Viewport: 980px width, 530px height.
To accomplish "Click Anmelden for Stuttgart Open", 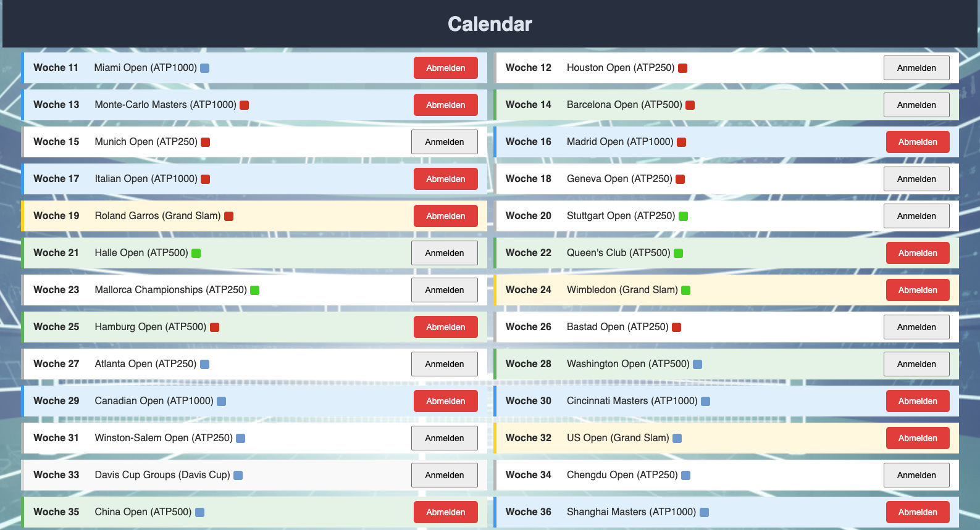I will (916, 216).
